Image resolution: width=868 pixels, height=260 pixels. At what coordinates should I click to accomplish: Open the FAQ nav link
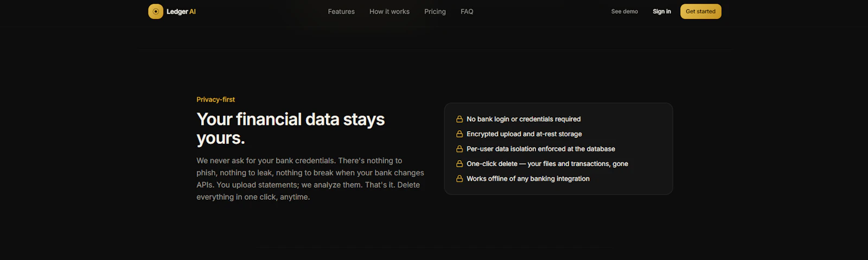pos(467,11)
